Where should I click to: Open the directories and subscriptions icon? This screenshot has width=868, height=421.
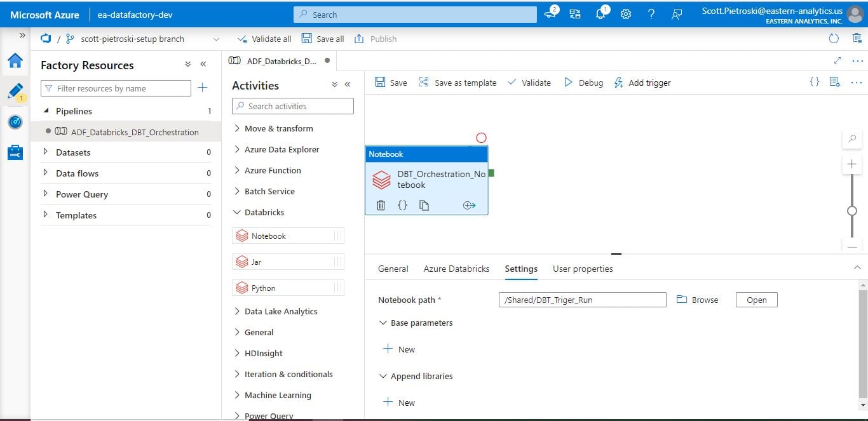(575, 14)
